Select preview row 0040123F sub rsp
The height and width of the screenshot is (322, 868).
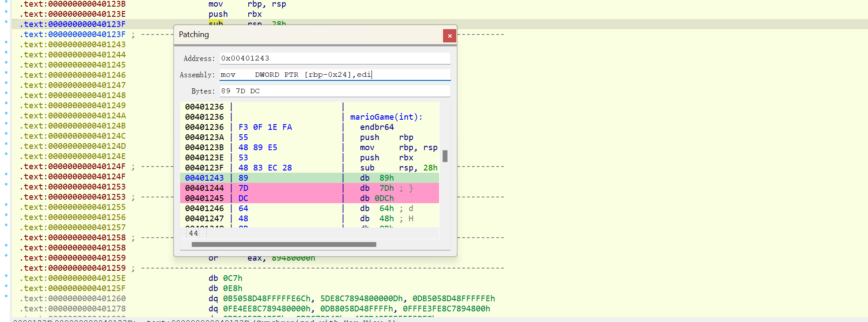pos(309,168)
